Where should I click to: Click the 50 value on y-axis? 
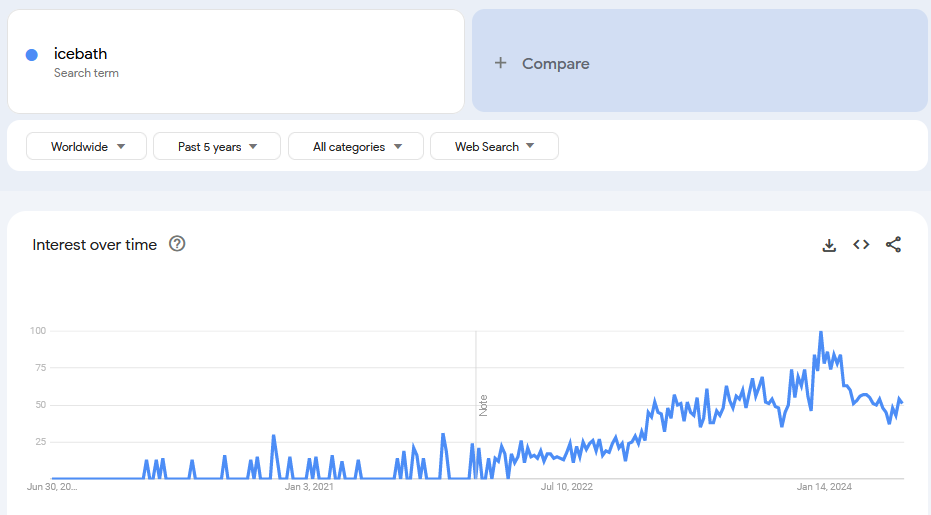tap(40, 405)
